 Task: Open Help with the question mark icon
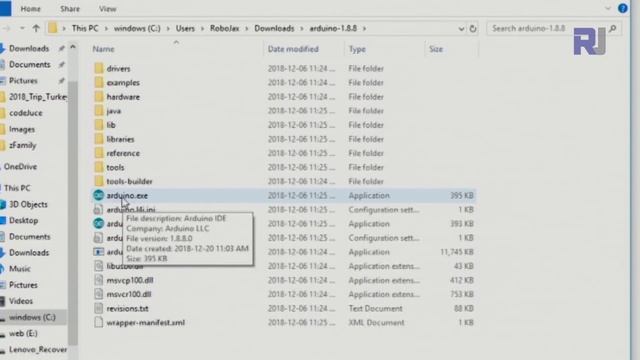point(622,8)
